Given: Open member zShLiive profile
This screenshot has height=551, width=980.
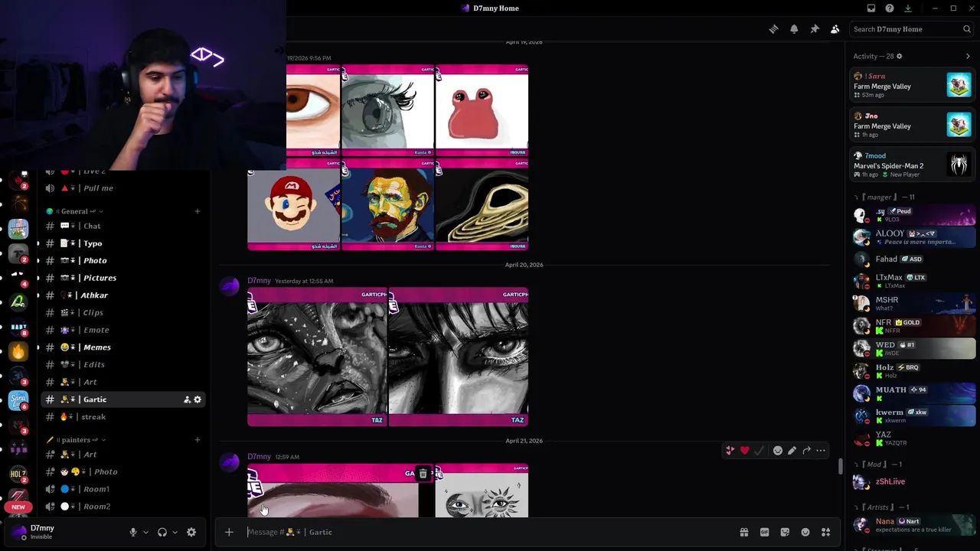Looking at the screenshot, I should click(913, 481).
